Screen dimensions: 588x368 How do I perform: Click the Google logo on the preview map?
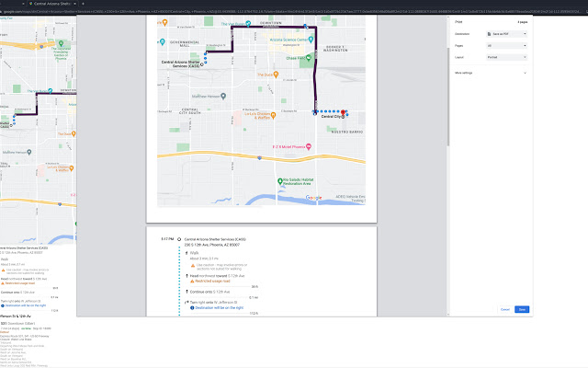click(313, 198)
